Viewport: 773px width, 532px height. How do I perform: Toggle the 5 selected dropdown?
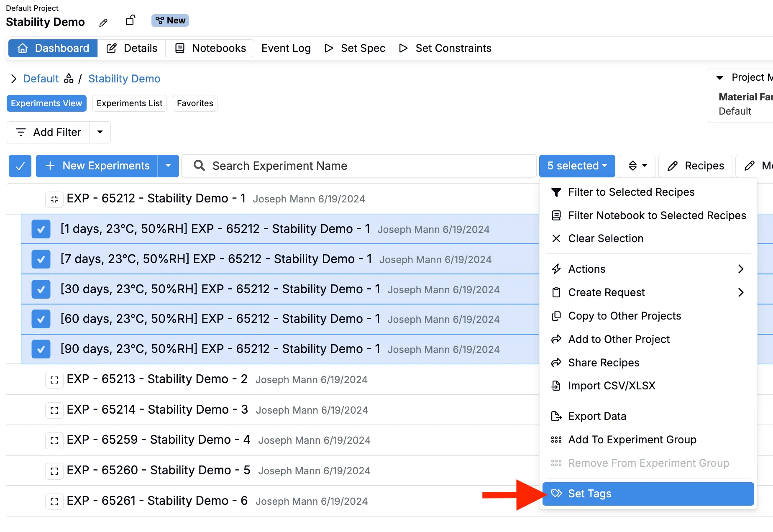tap(577, 166)
